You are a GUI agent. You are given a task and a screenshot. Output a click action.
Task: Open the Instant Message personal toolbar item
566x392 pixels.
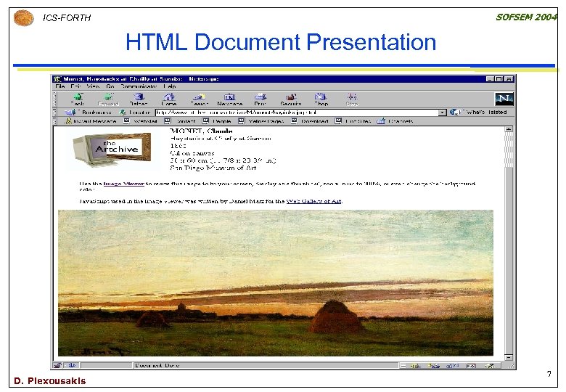91,121
